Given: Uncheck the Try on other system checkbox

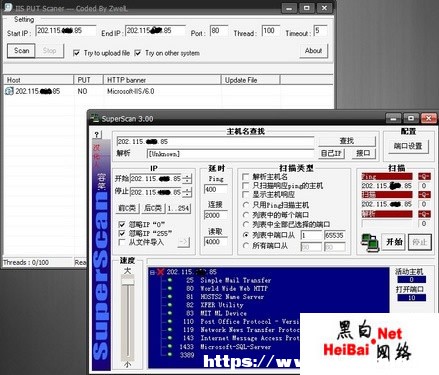Looking at the screenshot, I should click(138, 53).
